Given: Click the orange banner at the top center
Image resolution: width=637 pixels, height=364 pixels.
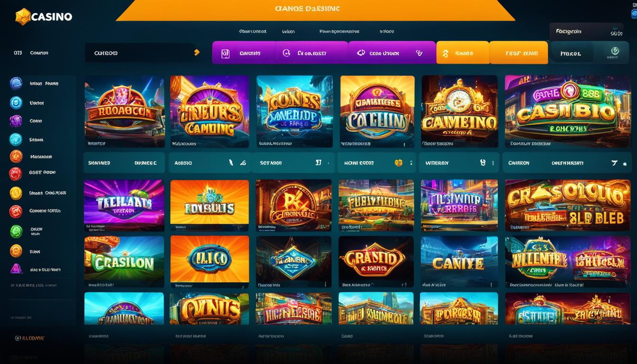Looking at the screenshot, I should [x=315, y=10].
